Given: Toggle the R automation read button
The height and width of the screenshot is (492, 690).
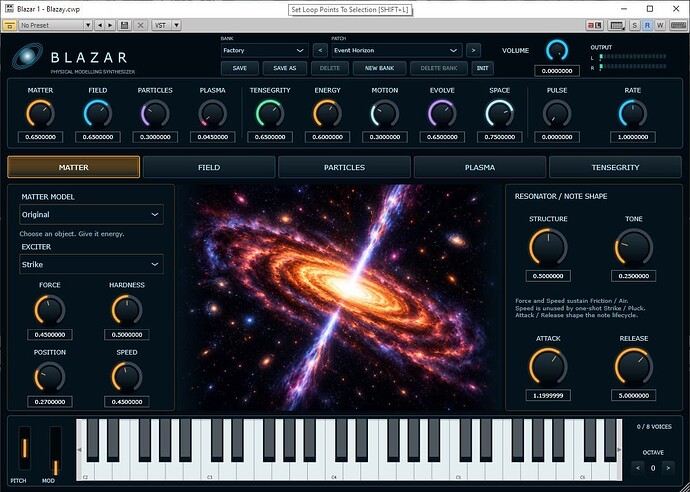Looking at the screenshot, I should [x=647, y=26].
